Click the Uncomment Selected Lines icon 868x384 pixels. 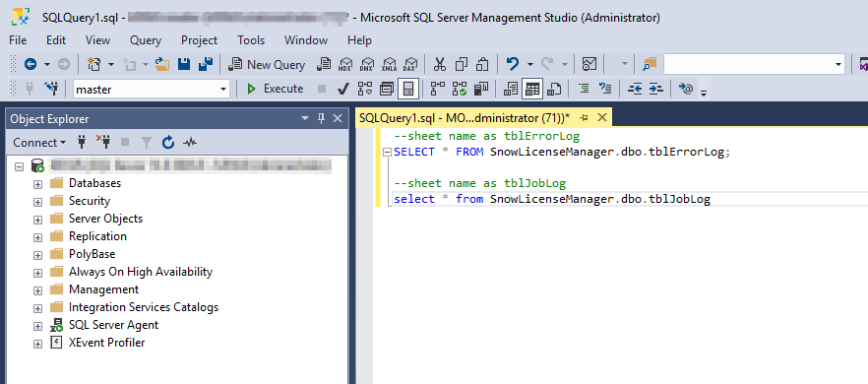pos(605,89)
